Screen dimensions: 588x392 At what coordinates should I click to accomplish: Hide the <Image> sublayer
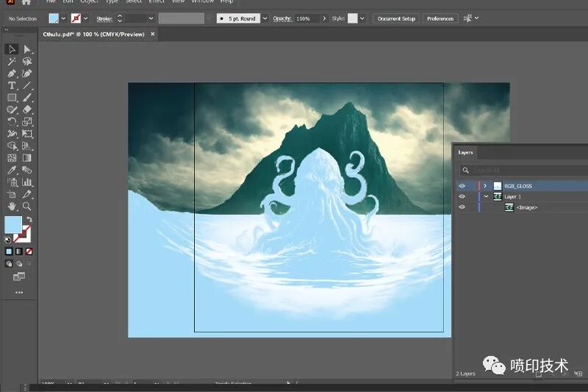click(462, 207)
